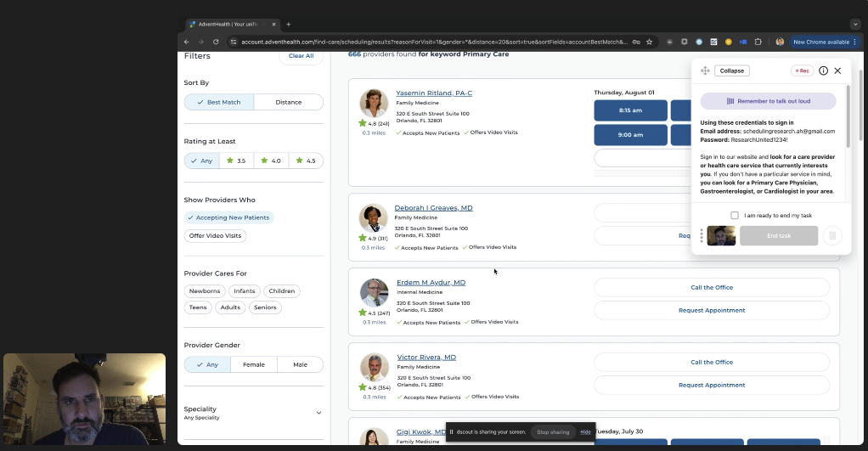Open Deborah I Greaves, MD profile

[433, 208]
